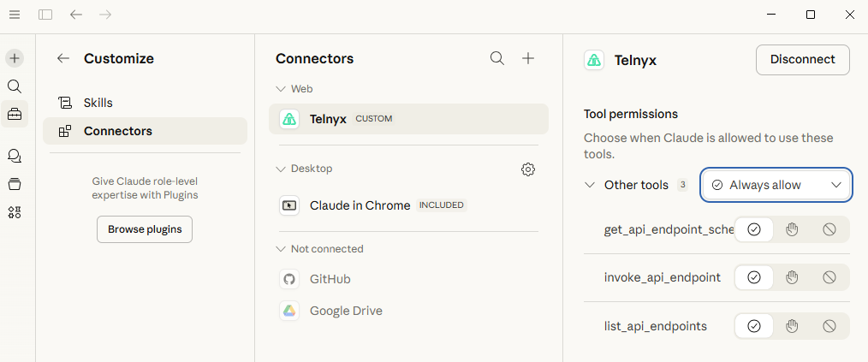Go back with the title bar arrow
Image resolution: width=868 pixels, height=362 pixels.
point(76,15)
